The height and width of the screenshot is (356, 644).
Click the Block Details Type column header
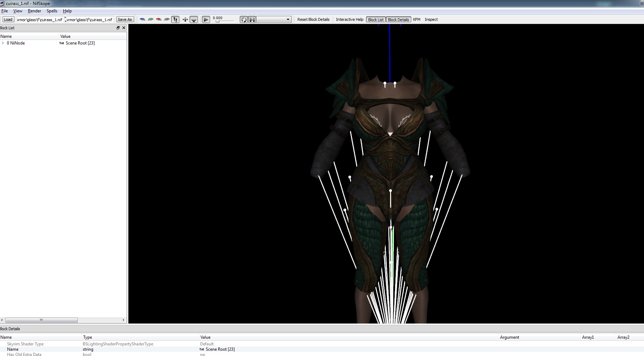point(140,337)
